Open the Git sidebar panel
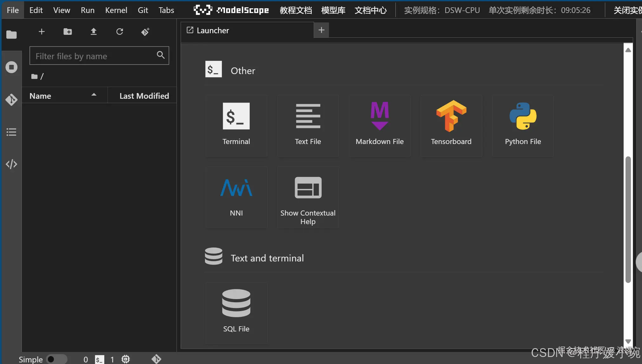642x364 pixels. pyautogui.click(x=11, y=100)
